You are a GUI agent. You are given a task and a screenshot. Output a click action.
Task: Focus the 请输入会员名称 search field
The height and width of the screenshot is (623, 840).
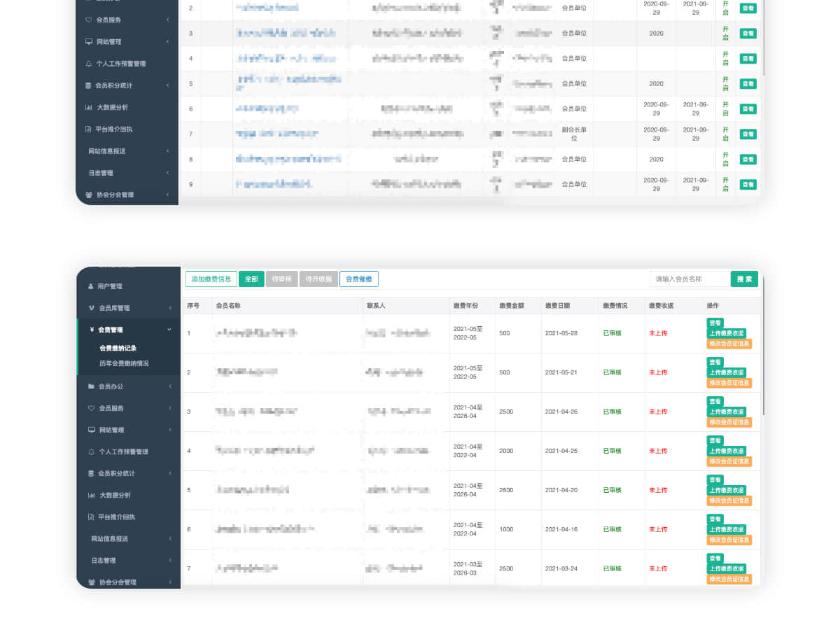coord(689,279)
